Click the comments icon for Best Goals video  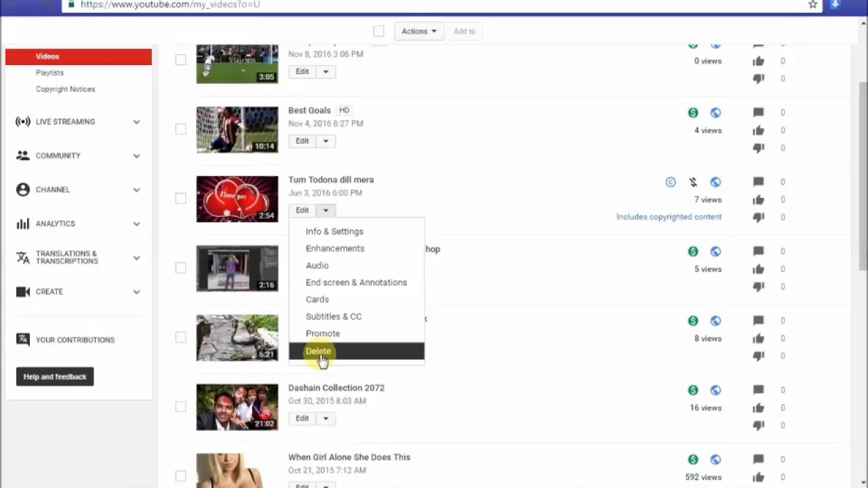758,113
